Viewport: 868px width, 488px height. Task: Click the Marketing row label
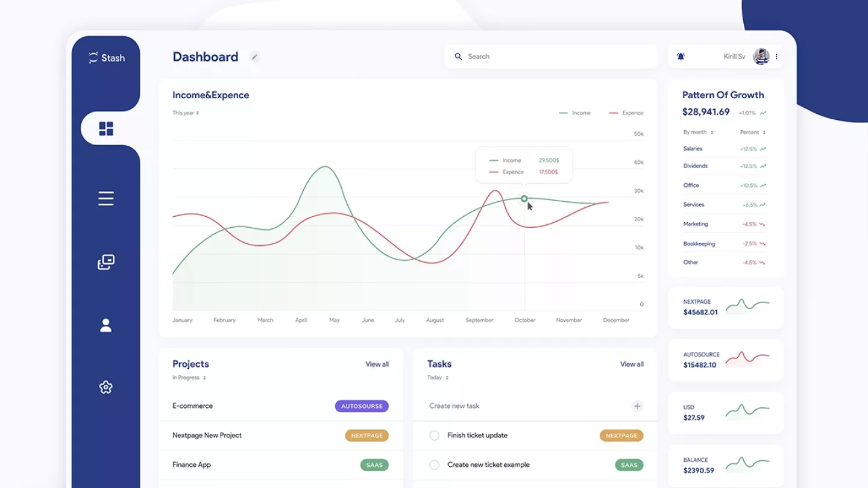696,224
